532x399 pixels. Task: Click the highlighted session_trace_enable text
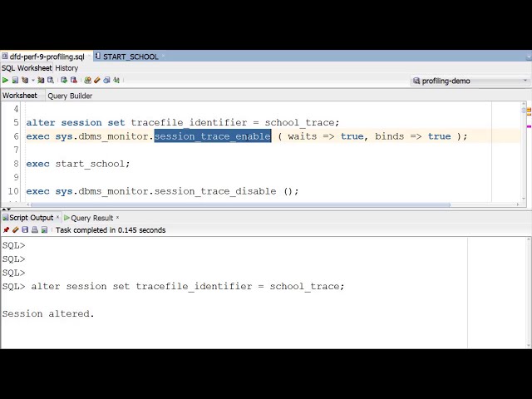click(213, 136)
